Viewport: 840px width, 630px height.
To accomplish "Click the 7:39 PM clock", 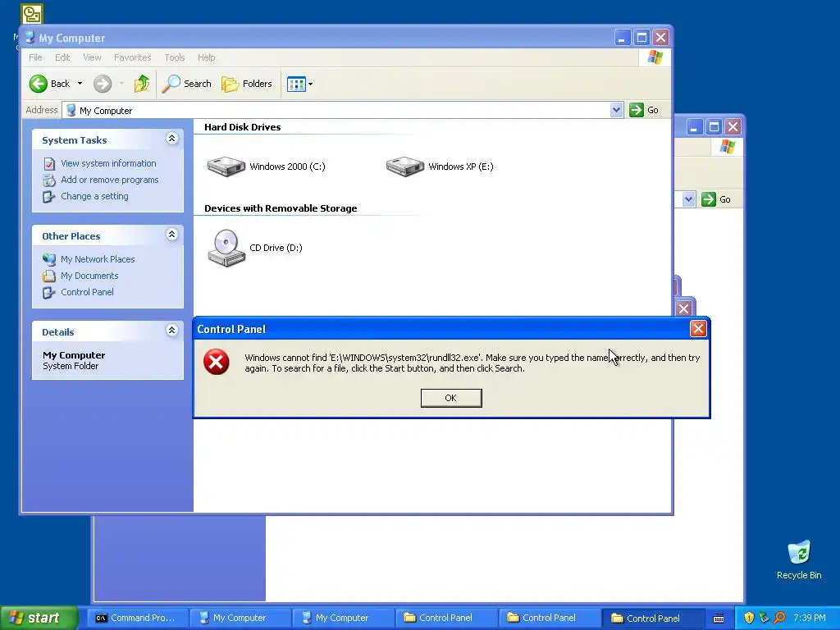I will coord(809,618).
